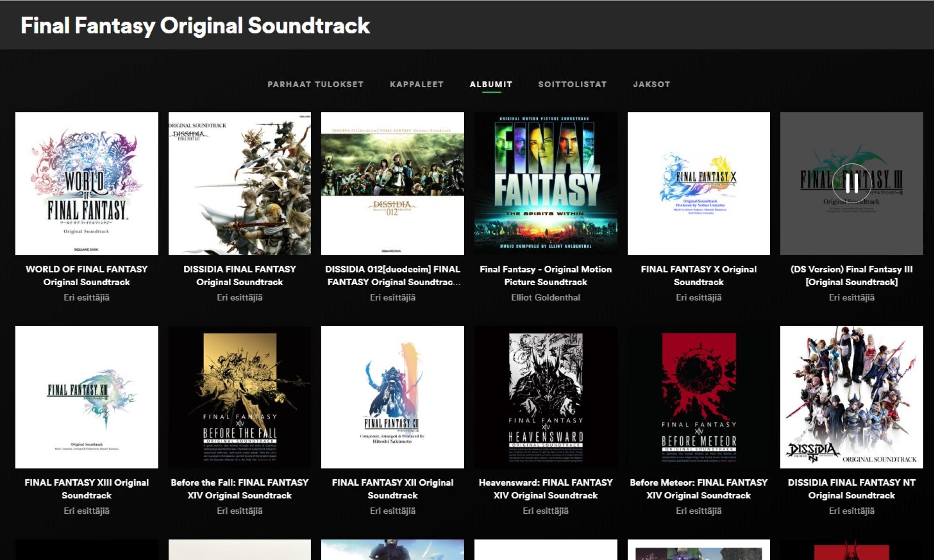Open the Jaksot tab
This screenshot has height=560, width=934.
pyautogui.click(x=651, y=84)
